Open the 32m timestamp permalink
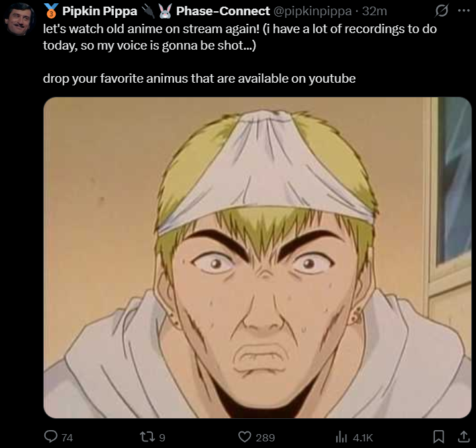476x448 pixels. [x=374, y=11]
